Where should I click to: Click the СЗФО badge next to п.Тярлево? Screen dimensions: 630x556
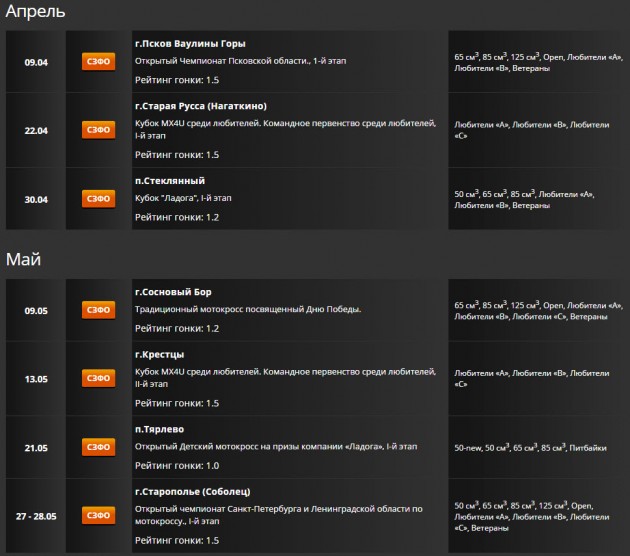tap(98, 447)
